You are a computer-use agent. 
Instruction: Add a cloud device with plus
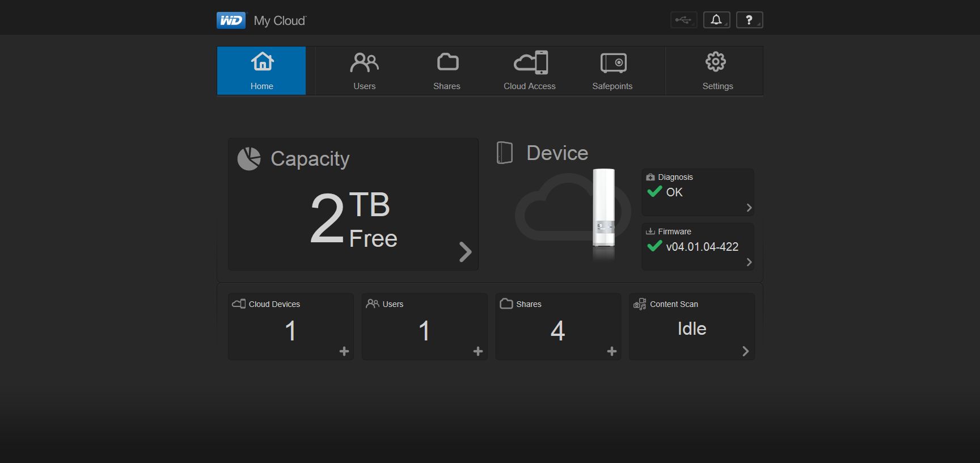coord(344,351)
